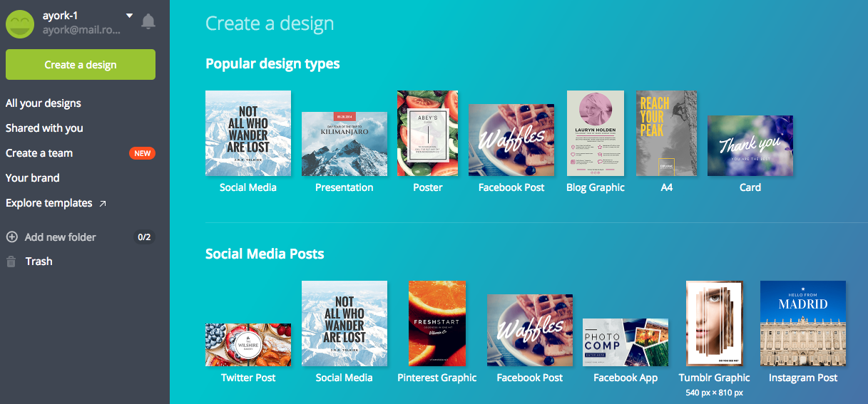Open Your brand section
868x404 pixels.
(33, 178)
